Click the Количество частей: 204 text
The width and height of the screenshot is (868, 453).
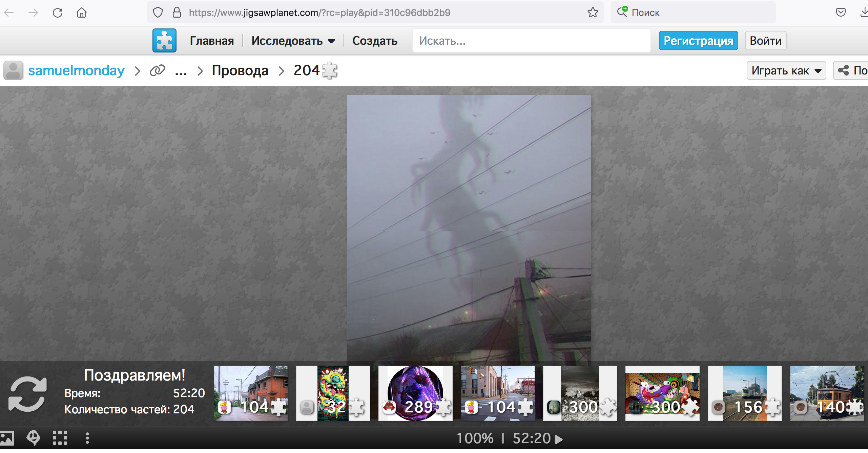129,409
